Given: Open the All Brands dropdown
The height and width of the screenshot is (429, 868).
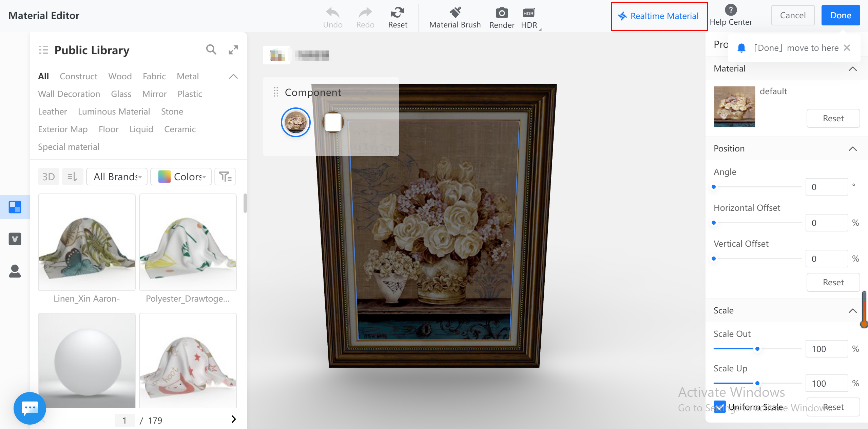Looking at the screenshot, I should (x=117, y=177).
